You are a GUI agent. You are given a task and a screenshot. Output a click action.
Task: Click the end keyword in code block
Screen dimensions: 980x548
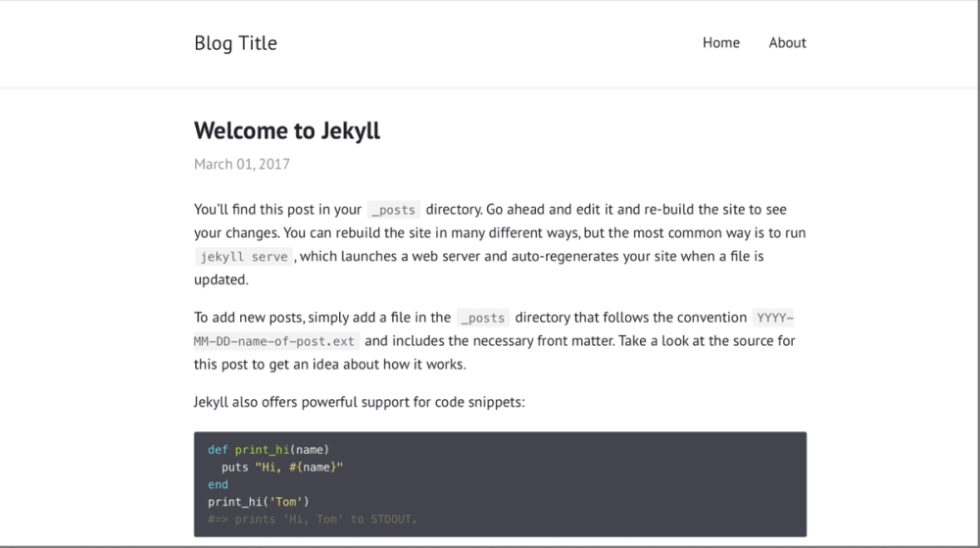coord(218,484)
